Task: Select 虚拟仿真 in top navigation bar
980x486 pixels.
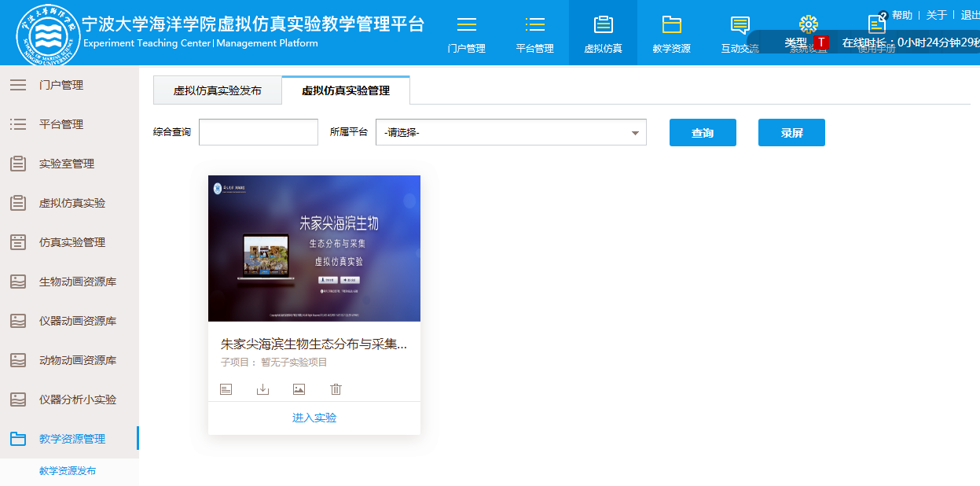Action: pos(603,34)
